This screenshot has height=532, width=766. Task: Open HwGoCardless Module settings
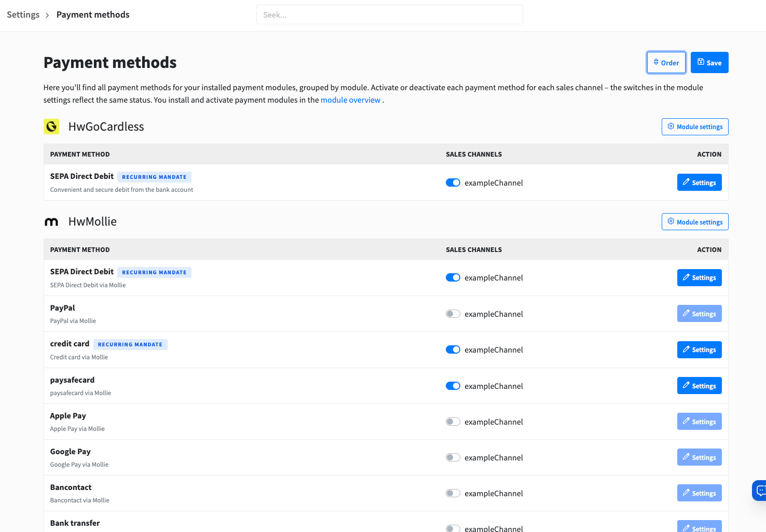coord(695,127)
